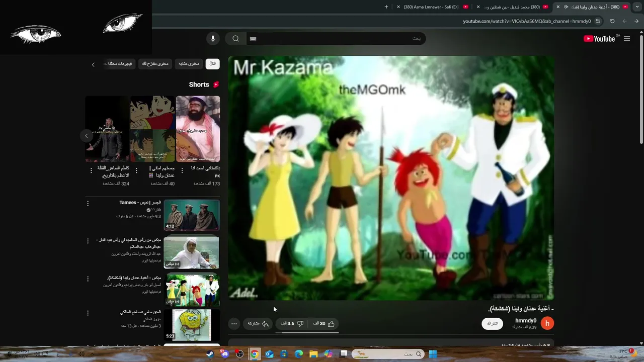Open menu for the Adnan Lina mix
644x362 pixels.
[x=88, y=279]
